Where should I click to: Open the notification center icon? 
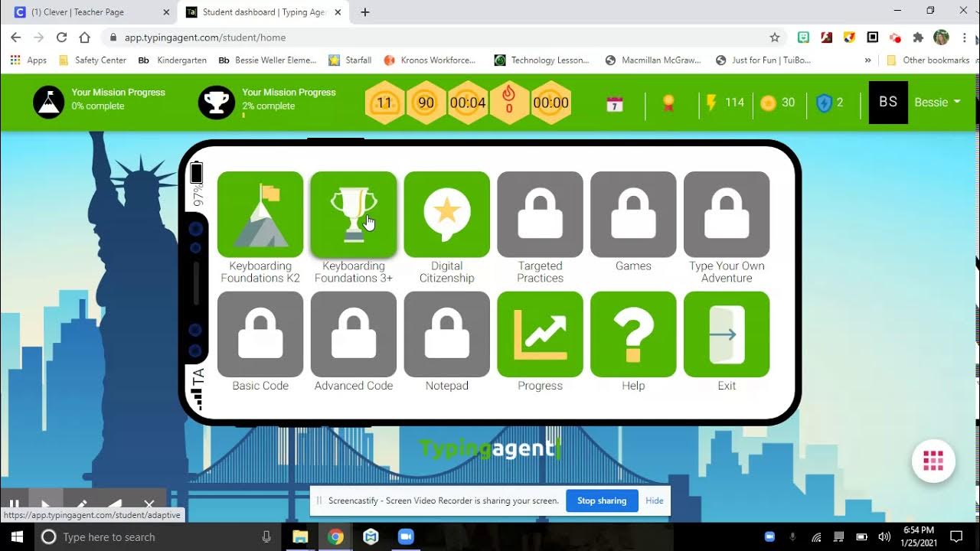pos(956,536)
